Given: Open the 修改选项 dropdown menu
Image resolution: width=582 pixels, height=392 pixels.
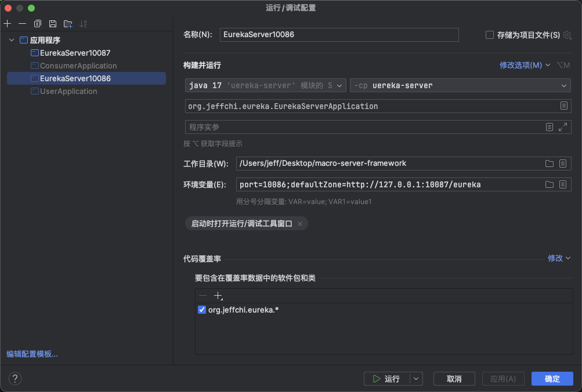Looking at the screenshot, I should click(525, 65).
